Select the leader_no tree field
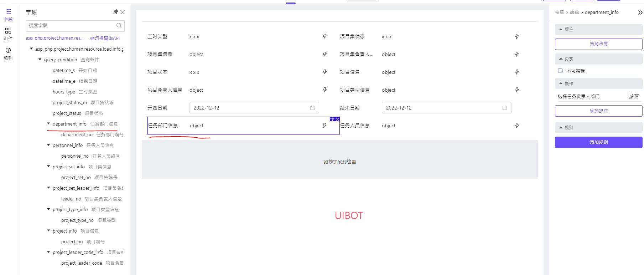644x275 pixels. (91, 199)
